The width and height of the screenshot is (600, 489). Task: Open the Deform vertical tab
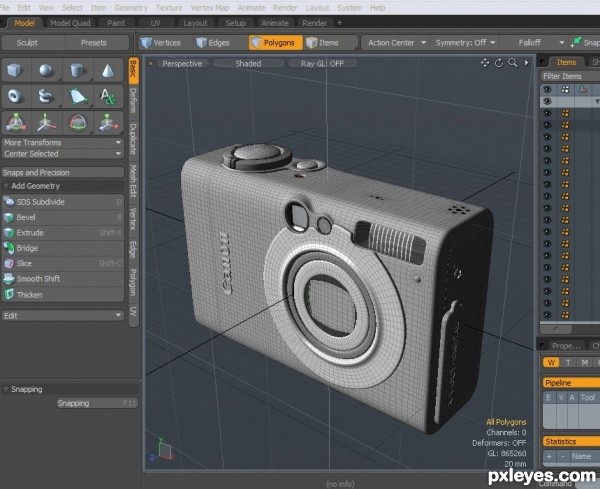[x=133, y=101]
